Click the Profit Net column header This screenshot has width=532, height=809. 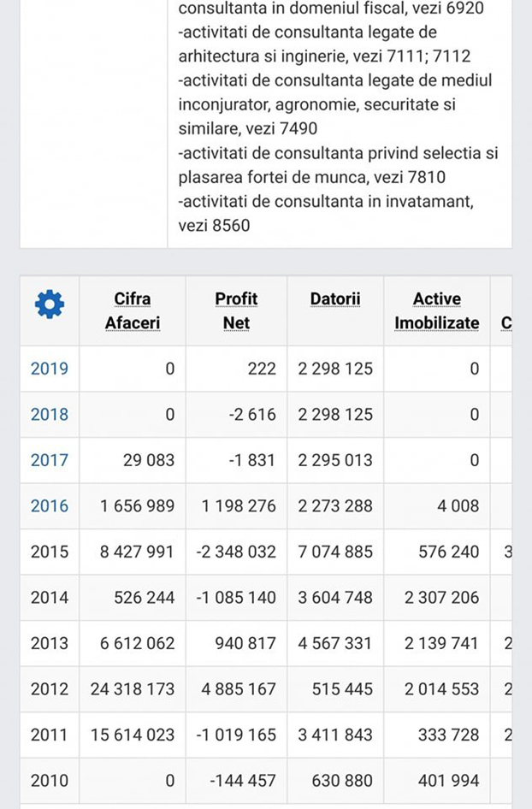coord(236,310)
